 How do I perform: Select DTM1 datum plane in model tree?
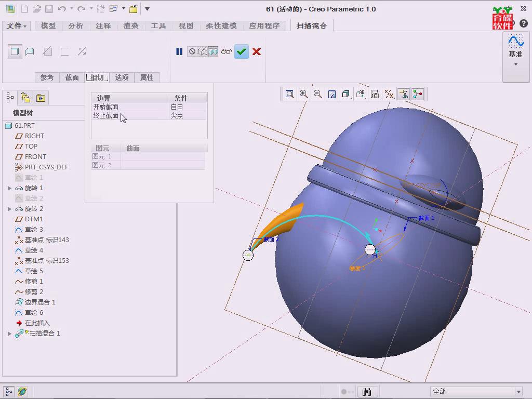29,219
